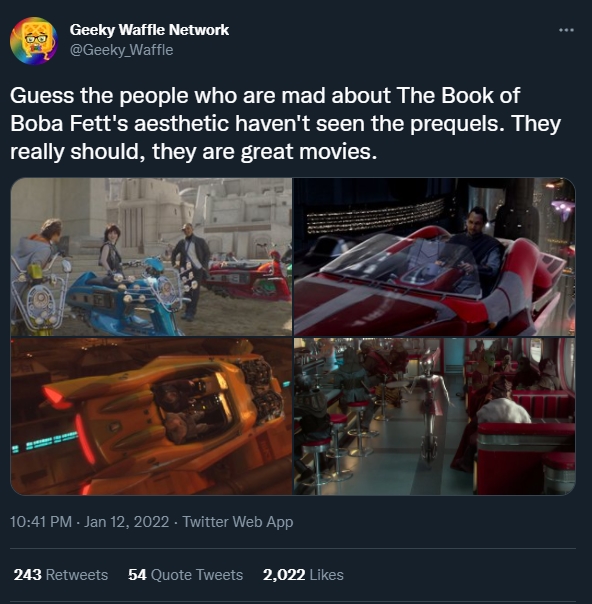Viewport: 592px width, 604px height.
Task: Click the number 54 quote count
Action: 138,575
